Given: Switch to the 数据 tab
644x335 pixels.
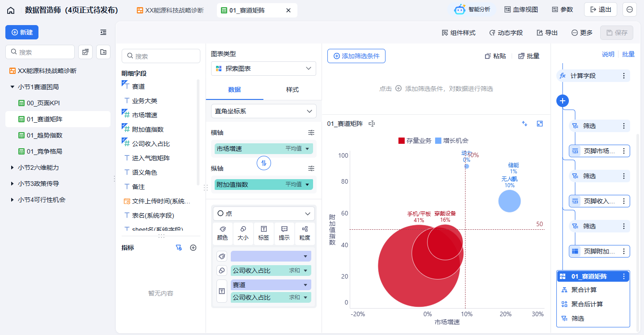Looking at the screenshot, I should [234, 90].
